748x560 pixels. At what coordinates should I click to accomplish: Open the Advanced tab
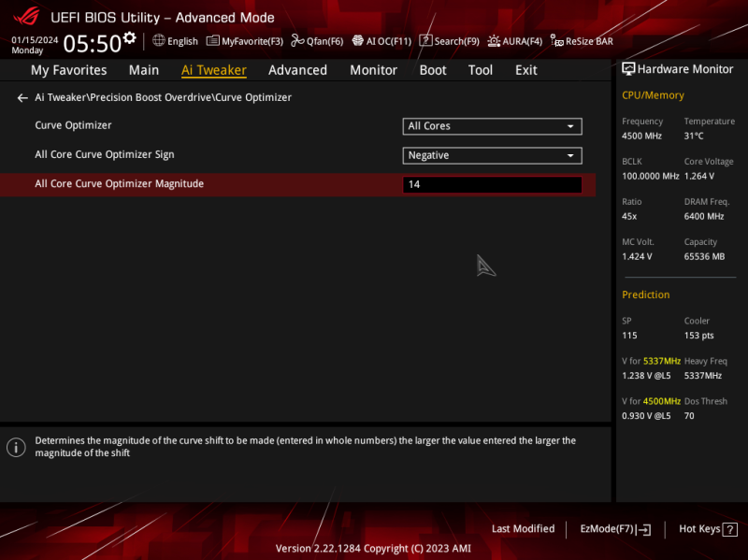297,70
